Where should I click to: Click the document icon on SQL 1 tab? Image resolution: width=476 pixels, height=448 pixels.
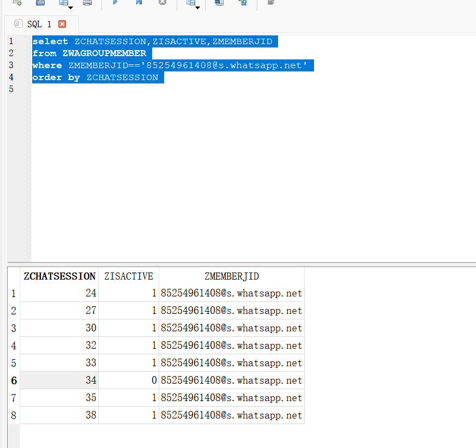coord(18,23)
